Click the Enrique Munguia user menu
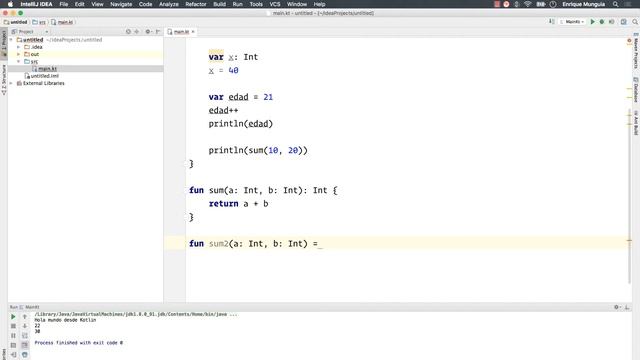Viewport: 640px width, 360px height. [x=584, y=4]
